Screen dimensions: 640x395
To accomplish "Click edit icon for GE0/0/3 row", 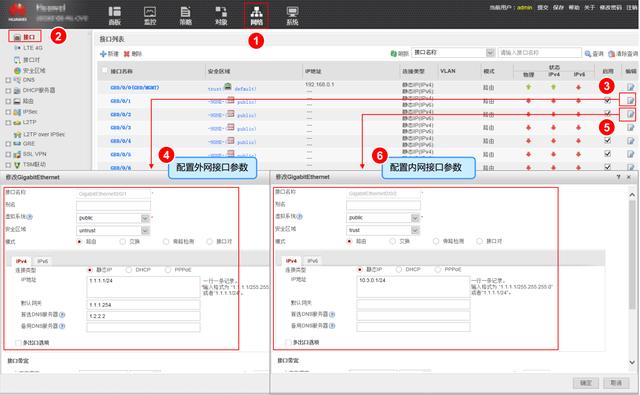I will coord(631,127).
